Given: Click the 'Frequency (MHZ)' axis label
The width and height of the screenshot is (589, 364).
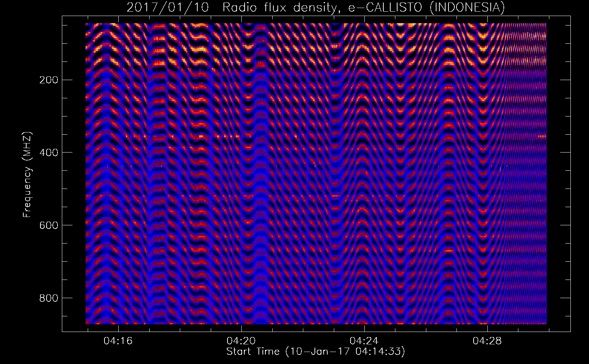Looking at the screenshot, I should 27,175.
